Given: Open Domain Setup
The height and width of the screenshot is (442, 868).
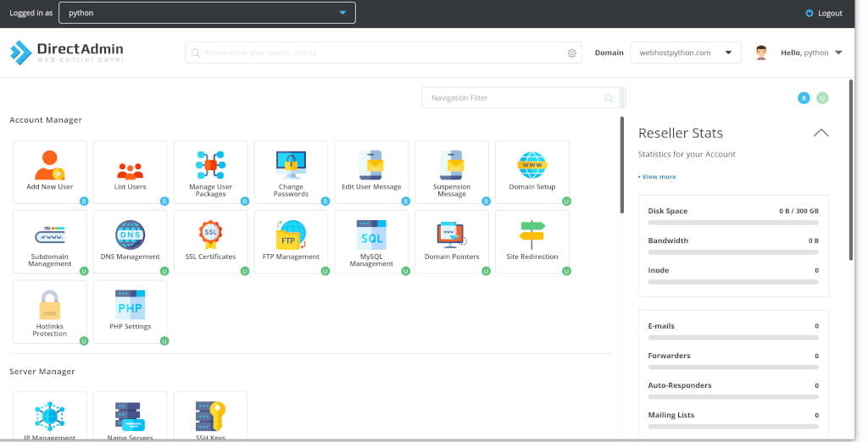Looking at the screenshot, I should click(x=532, y=172).
